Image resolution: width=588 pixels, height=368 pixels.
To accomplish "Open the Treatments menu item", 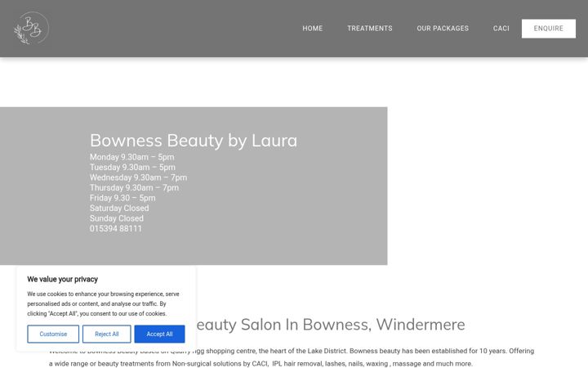I will (x=369, y=29).
